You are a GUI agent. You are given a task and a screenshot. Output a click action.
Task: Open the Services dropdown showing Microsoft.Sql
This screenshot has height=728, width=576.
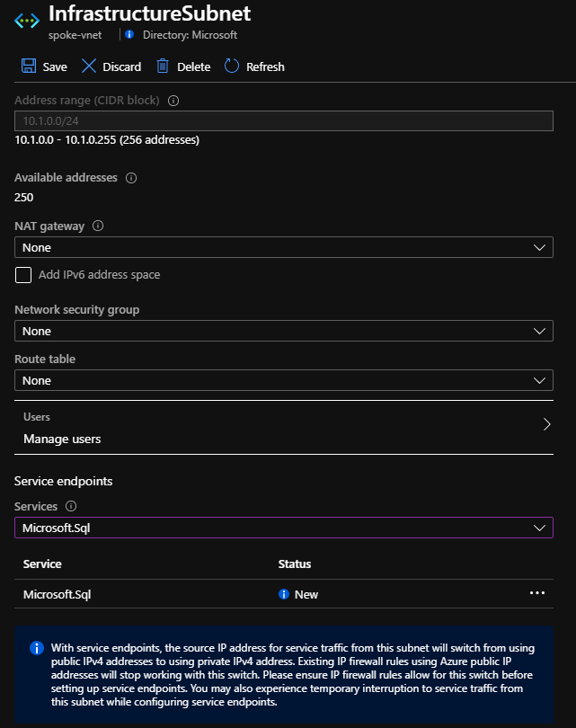coord(284,528)
